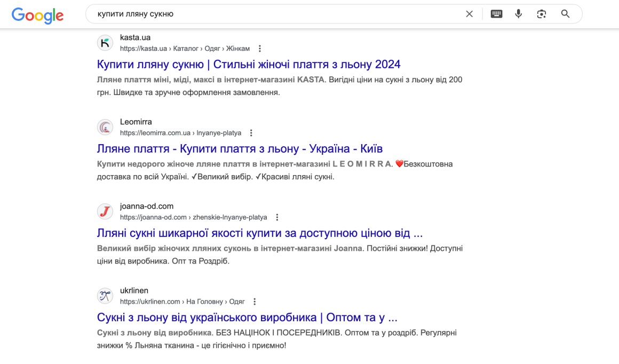Open link 'Лляне плаття - Купити плаття з льону'
Screen dimensions: 619x364
click(240, 149)
